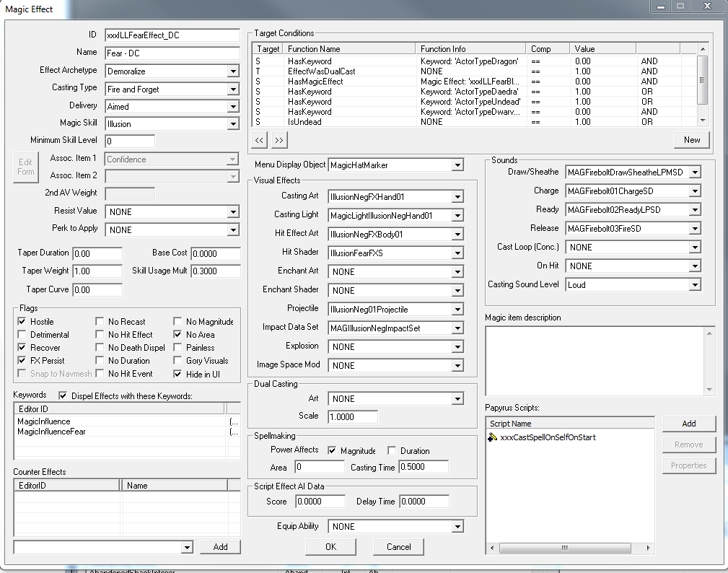Open the Effect Archetype dropdown
The height and width of the screenshot is (573, 728).
click(233, 71)
